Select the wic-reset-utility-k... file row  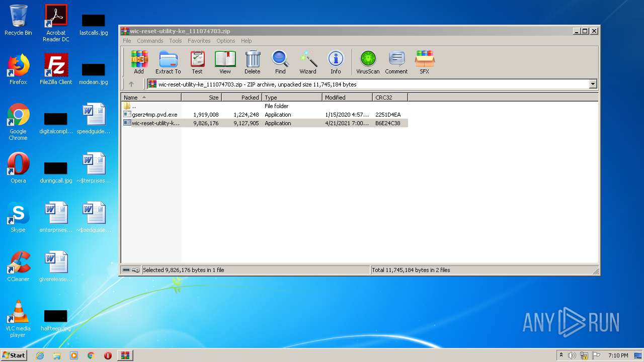[265, 123]
